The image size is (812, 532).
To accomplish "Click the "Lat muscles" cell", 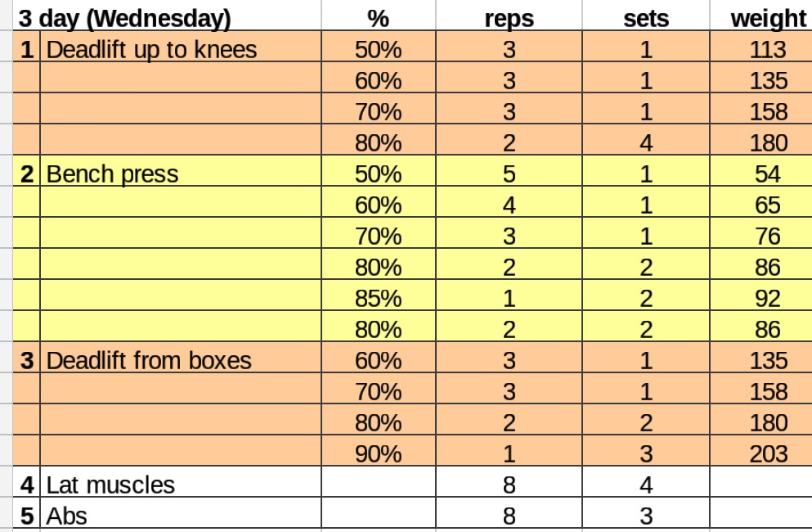I will coord(111,485).
